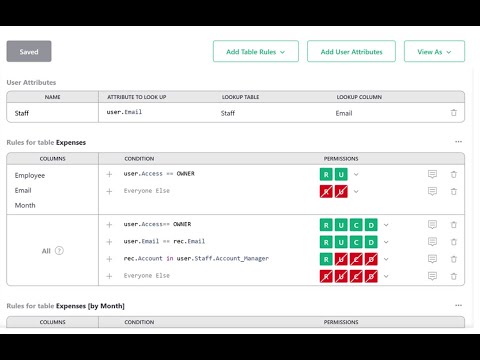The height and width of the screenshot is (360, 480).
Task: Delete column rule user.Access == OWNER
Action: pyautogui.click(x=454, y=174)
